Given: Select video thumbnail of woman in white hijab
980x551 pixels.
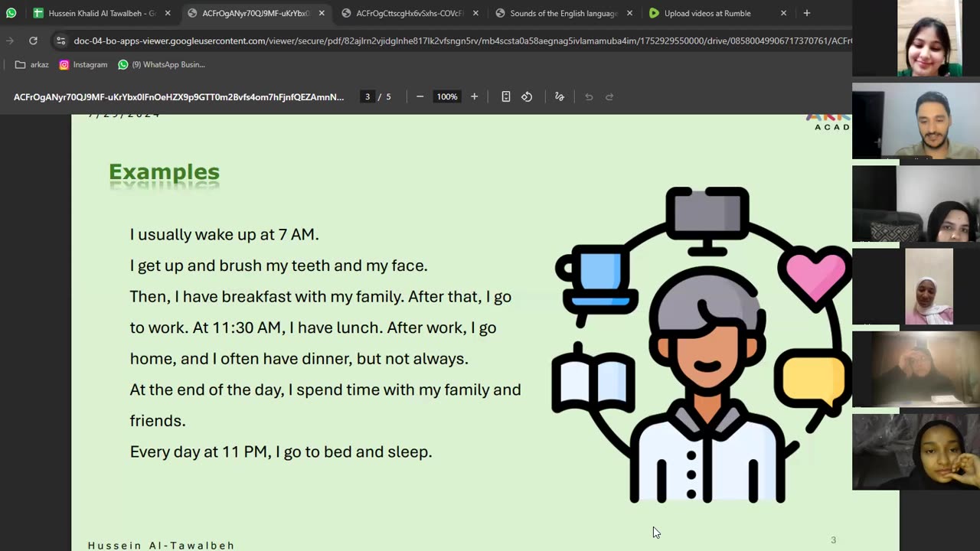Looking at the screenshot, I should pyautogui.click(x=929, y=286).
